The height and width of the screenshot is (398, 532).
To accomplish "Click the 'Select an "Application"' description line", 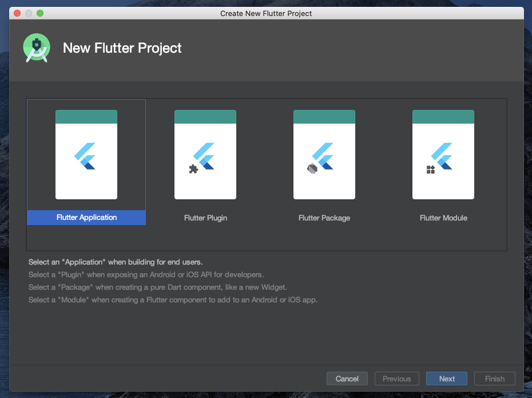I will (116, 262).
